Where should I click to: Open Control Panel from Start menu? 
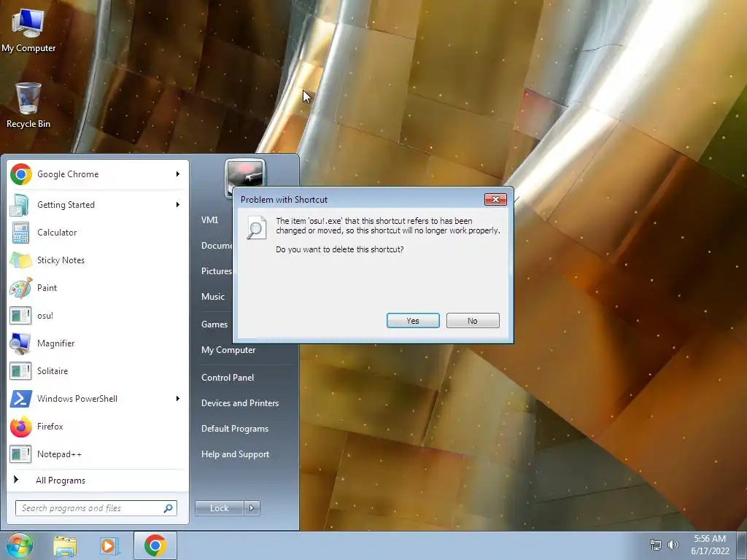pos(228,378)
